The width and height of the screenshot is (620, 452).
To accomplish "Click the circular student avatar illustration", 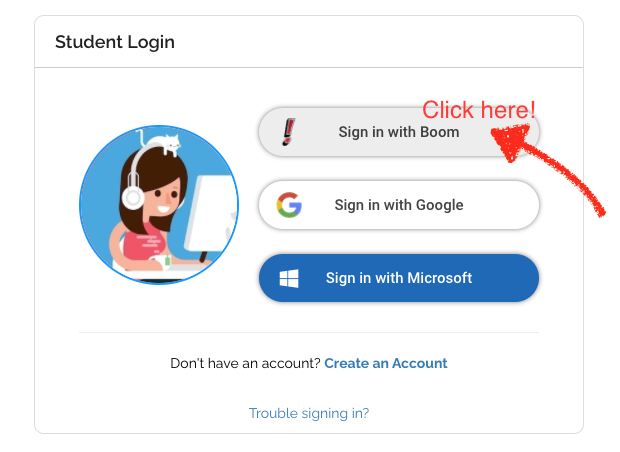I will click(x=159, y=205).
